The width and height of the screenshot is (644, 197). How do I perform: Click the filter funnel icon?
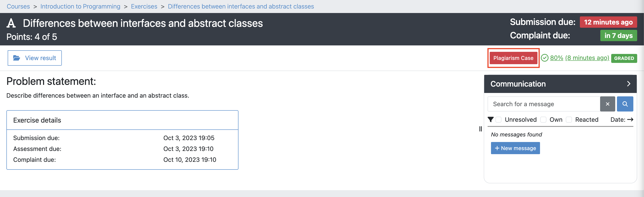[491, 119]
